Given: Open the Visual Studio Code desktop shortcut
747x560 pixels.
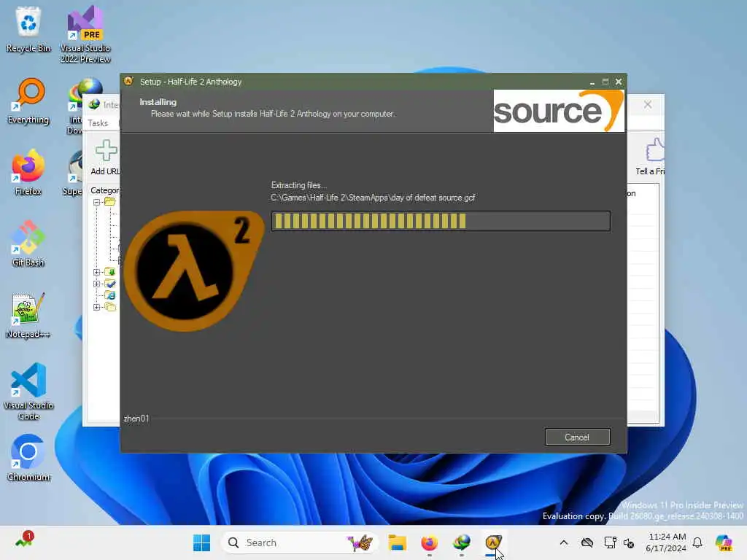Looking at the screenshot, I should point(28,392).
